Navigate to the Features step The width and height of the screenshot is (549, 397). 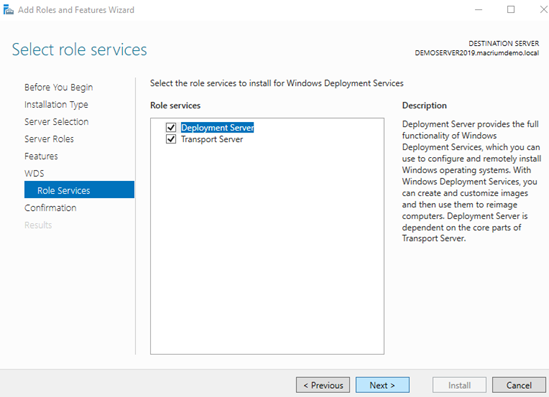pyautogui.click(x=41, y=156)
